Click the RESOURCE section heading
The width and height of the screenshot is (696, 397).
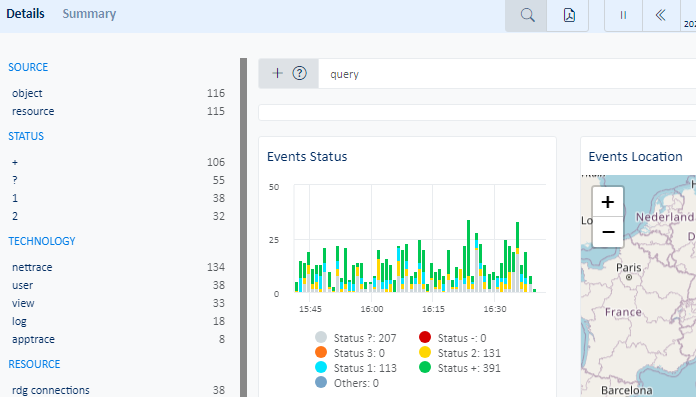(34, 364)
